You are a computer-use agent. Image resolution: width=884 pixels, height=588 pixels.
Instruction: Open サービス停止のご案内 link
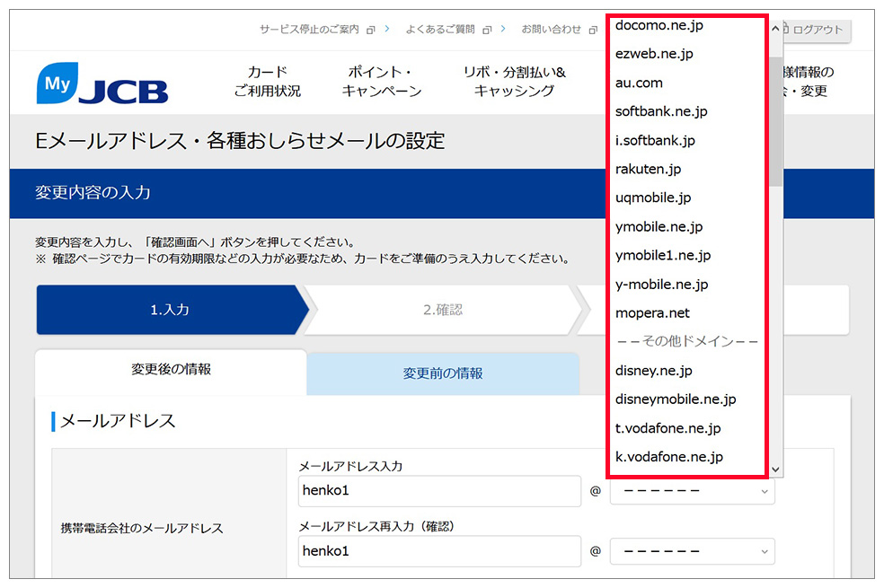309,30
